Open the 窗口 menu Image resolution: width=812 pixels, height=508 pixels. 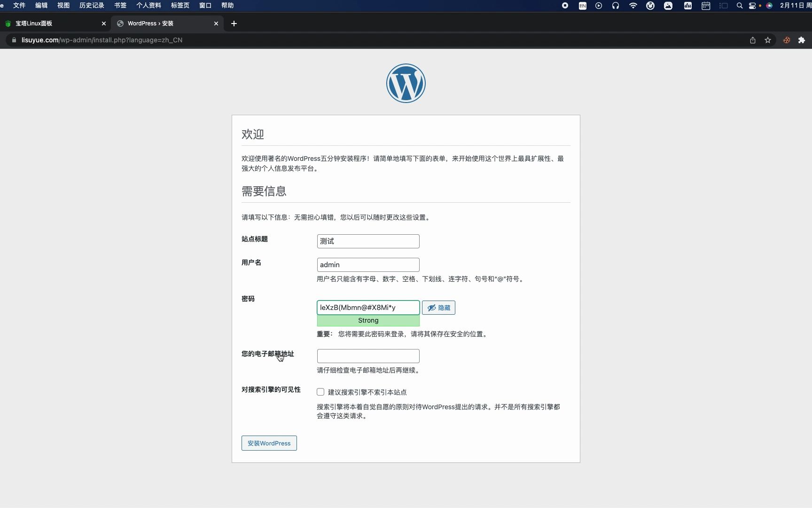pos(205,6)
